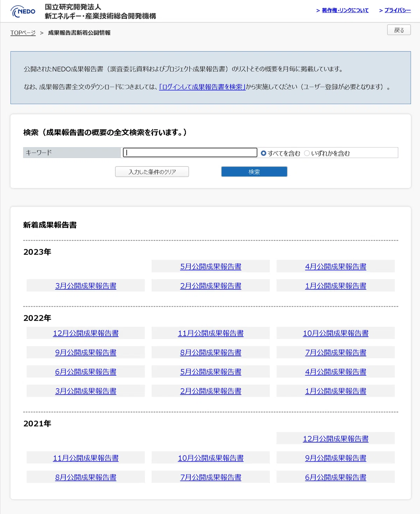Open 2022年 12月公開成果報告書
Viewport: 420px width, 514px height.
coord(86,333)
